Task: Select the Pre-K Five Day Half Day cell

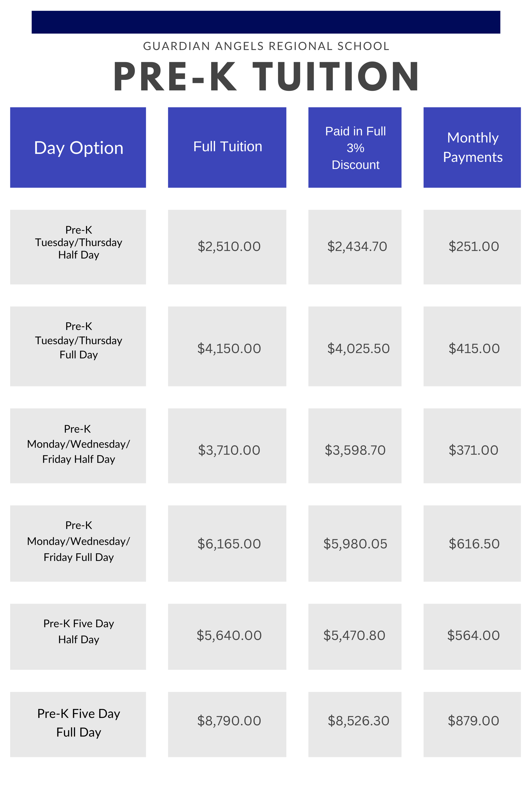Action: click(78, 632)
